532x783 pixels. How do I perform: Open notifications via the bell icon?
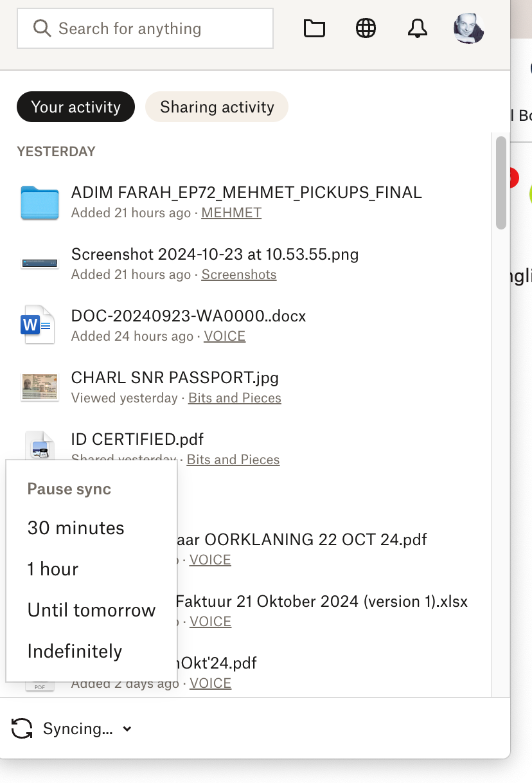click(x=417, y=28)
